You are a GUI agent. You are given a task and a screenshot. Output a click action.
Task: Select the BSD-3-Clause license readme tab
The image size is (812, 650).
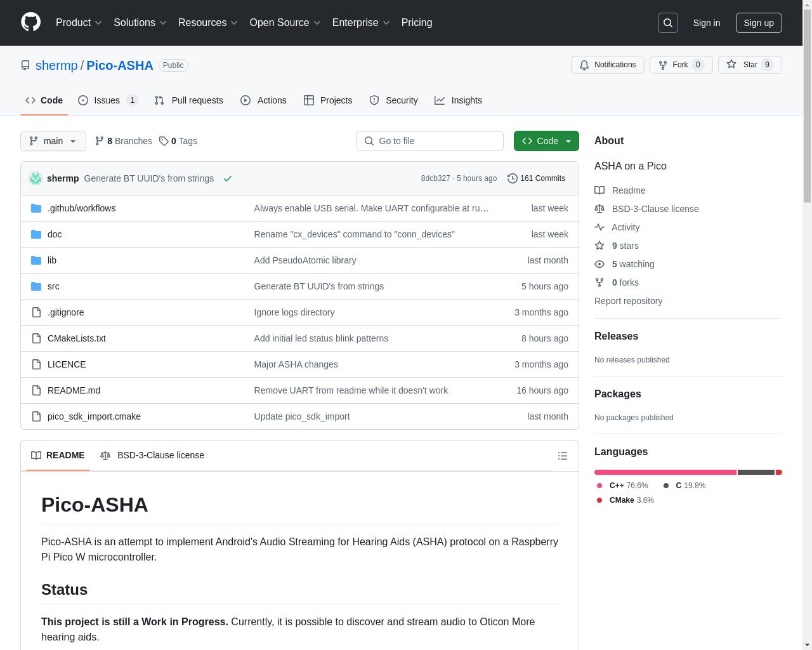click(x=152, y=455)
